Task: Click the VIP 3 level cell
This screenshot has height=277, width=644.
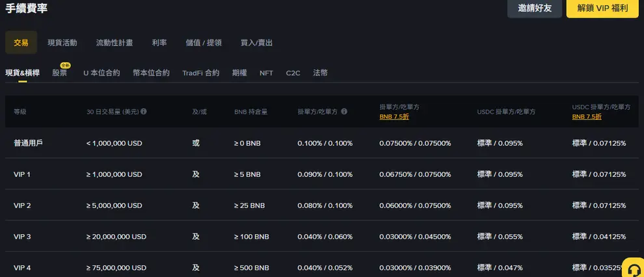Action: [x=22, y=237]
